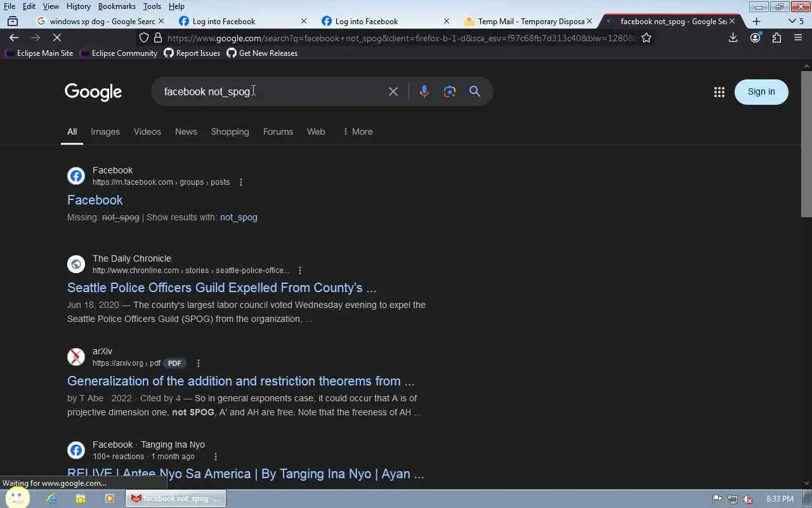Click the muted volume tray icon
Screen dimensions: 812x508
(x=748, y=498)
